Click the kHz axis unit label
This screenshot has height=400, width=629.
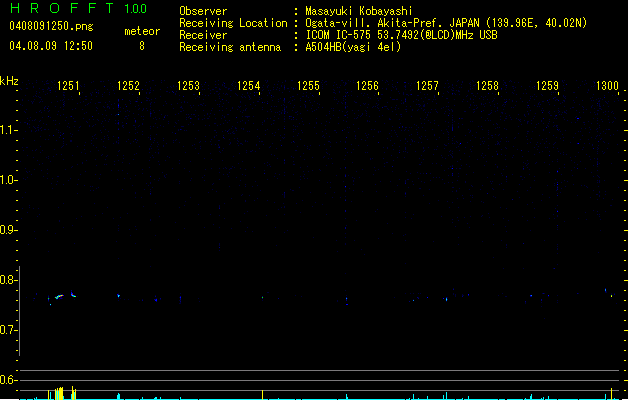point(9,81)
